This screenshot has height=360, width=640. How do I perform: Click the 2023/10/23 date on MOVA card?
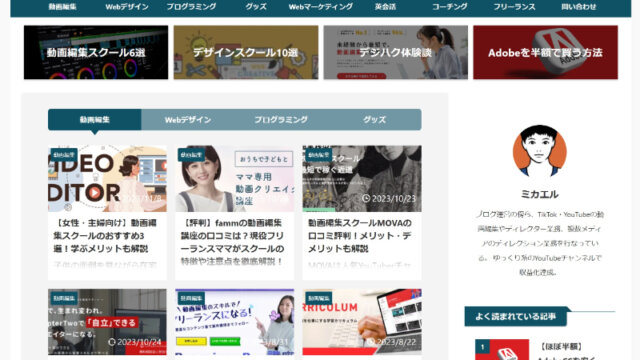[389, 198]
